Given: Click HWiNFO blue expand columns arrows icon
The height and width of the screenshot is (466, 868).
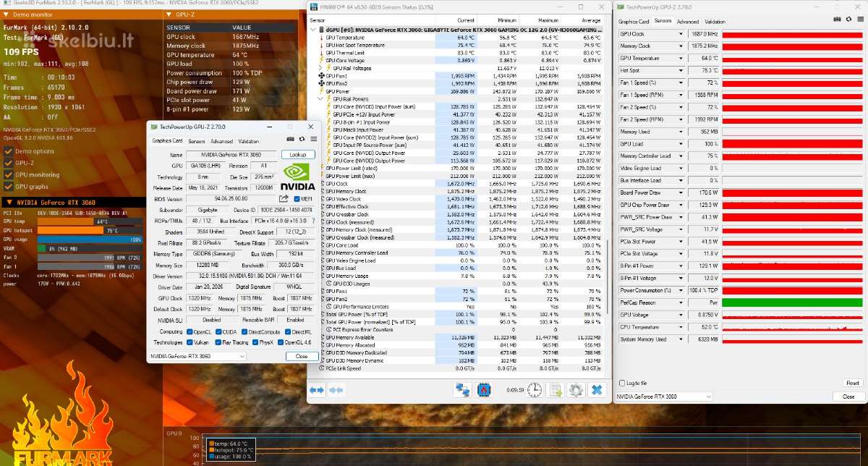Looking at the screenshot, I should pos(317,390).
